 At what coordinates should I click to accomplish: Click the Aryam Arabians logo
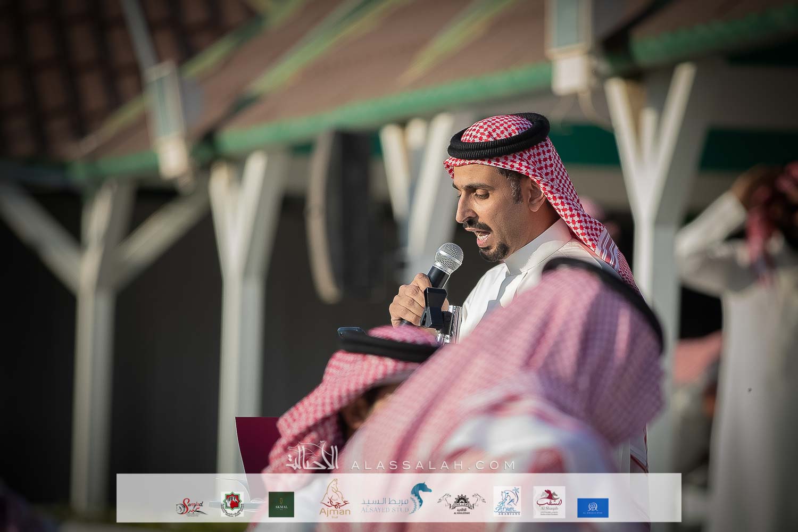pyautogui.click(x=506, y=502)
